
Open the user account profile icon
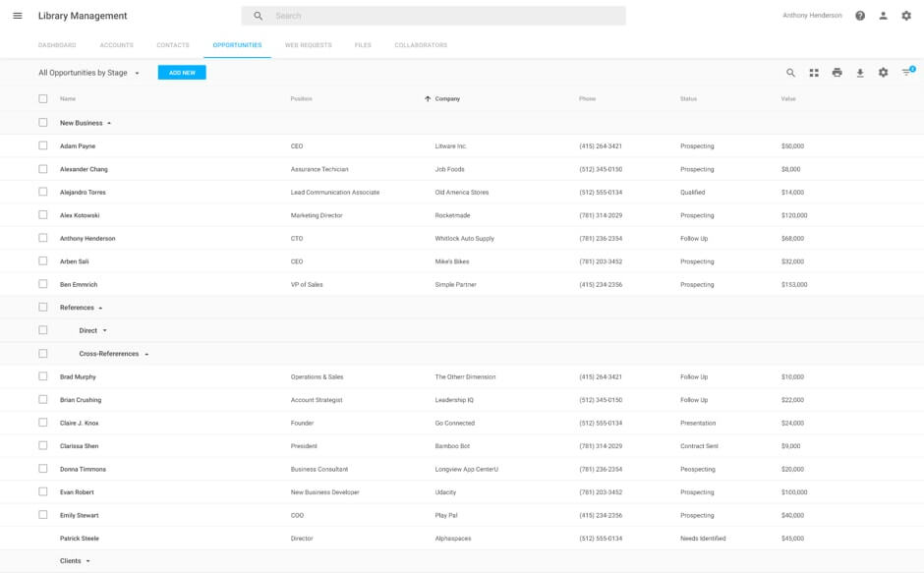[883, 16]
